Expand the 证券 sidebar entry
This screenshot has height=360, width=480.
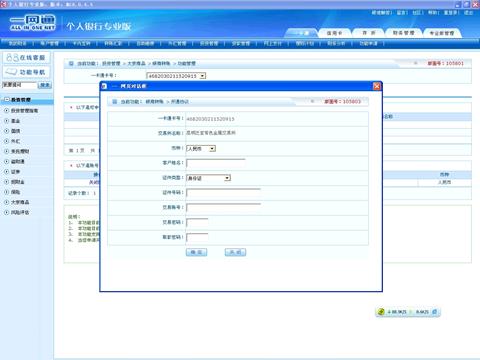tap(12, 172)
